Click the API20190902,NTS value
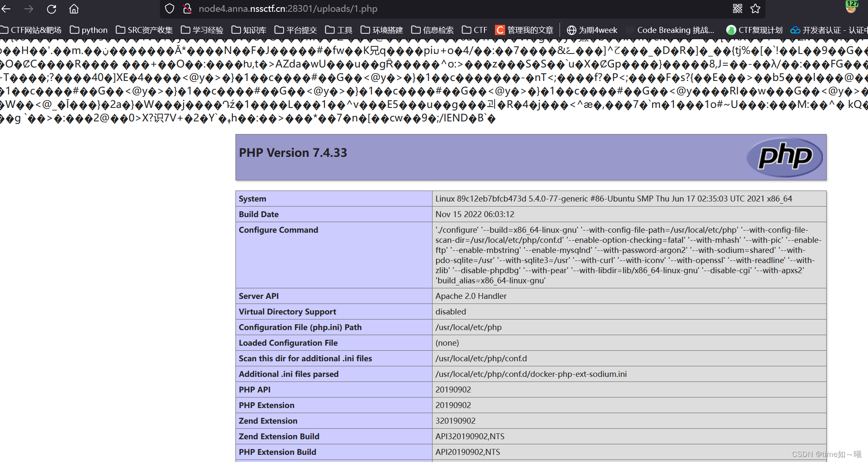 pyautogui.click(x=468, y=452)
